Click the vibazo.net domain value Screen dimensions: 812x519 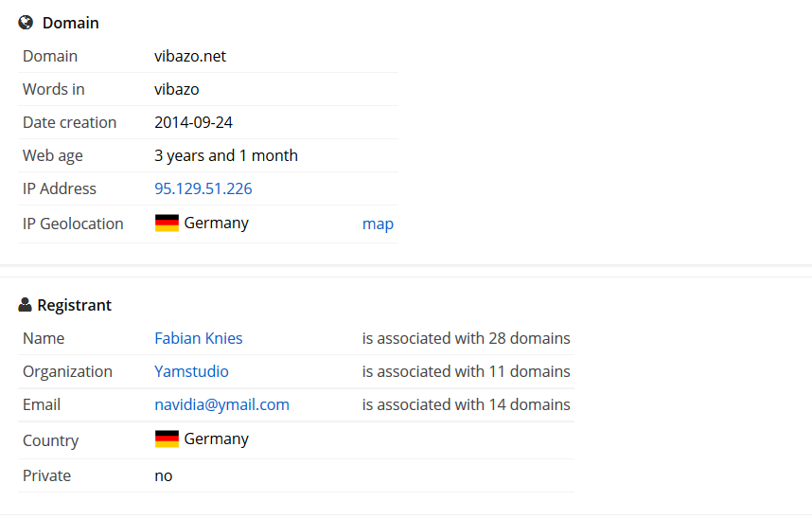tap(190, 56)
